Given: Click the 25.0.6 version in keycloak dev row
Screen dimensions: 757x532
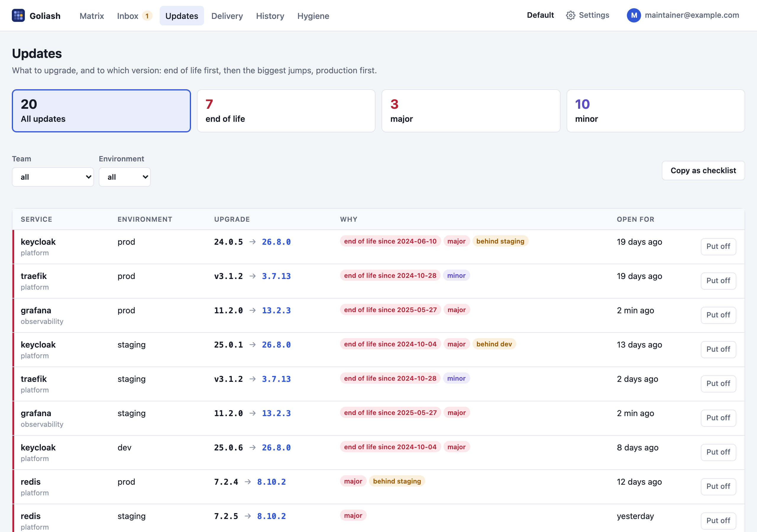Looking at the screenshot, I should pyautogui.click(x=228, y=447).
